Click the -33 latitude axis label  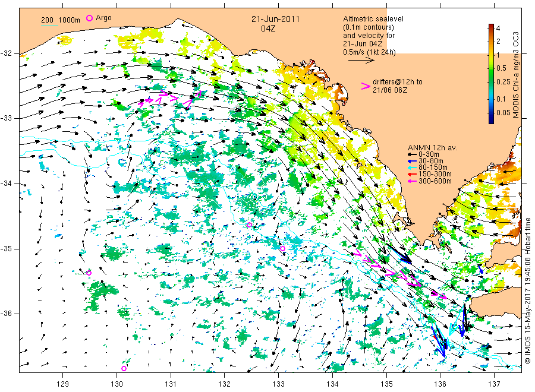[x=6, y=118]
